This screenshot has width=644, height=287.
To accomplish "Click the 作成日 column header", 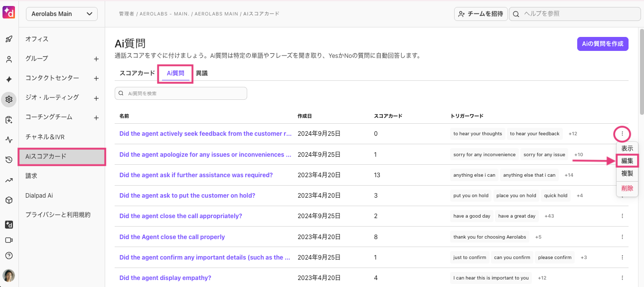I will point(305,116).
